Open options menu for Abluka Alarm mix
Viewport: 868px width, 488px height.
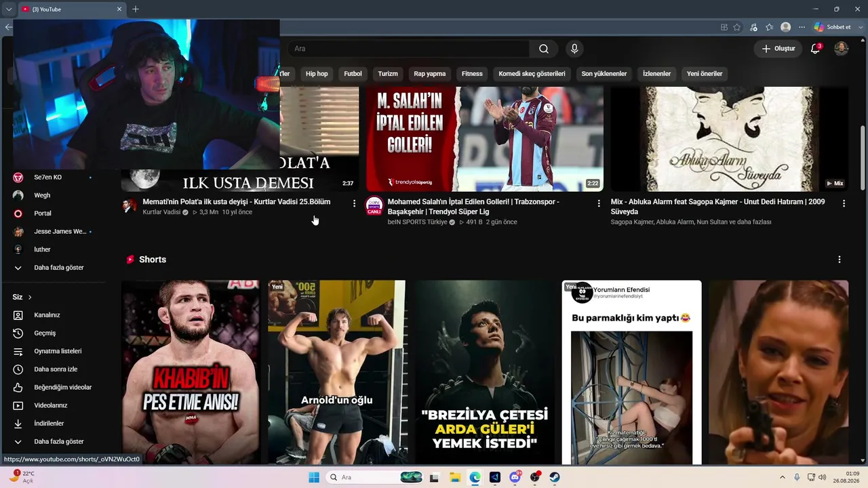point(844,203)
